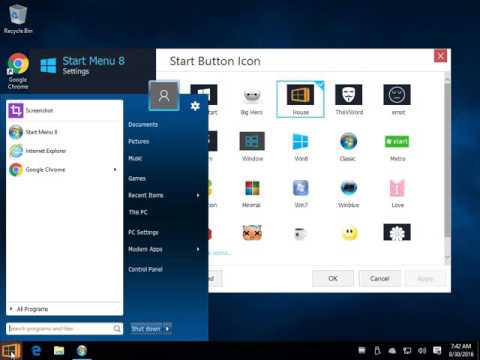
Task: Open start menu settings gear
Action: coord(195,106)
